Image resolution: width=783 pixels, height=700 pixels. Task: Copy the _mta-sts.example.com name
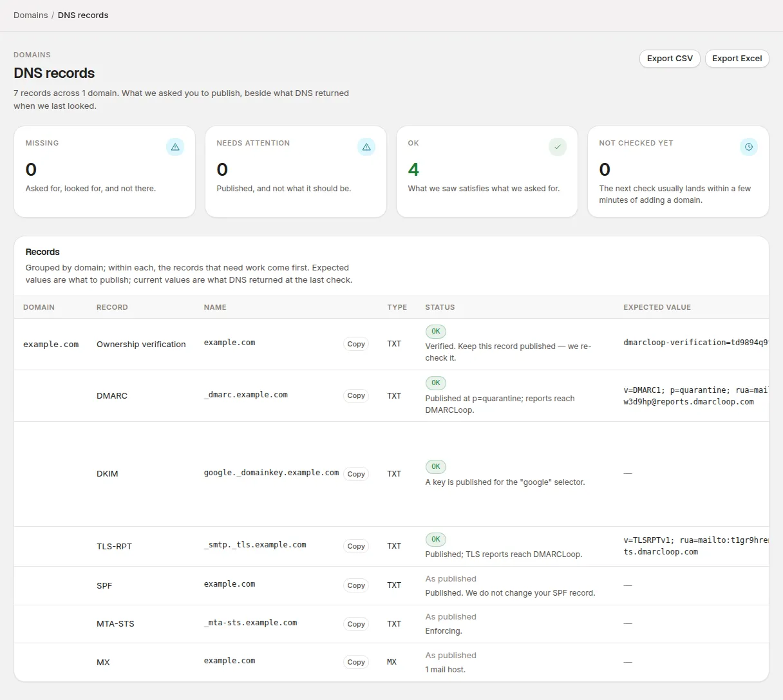356,624
